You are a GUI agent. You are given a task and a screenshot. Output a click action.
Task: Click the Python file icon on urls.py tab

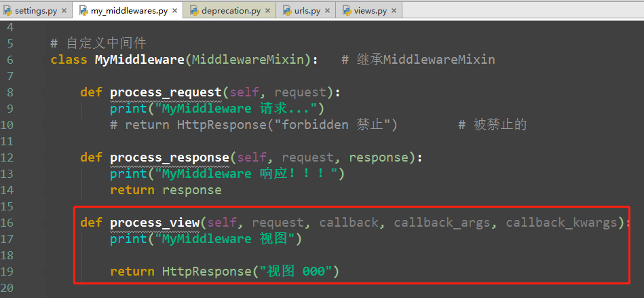287,10
